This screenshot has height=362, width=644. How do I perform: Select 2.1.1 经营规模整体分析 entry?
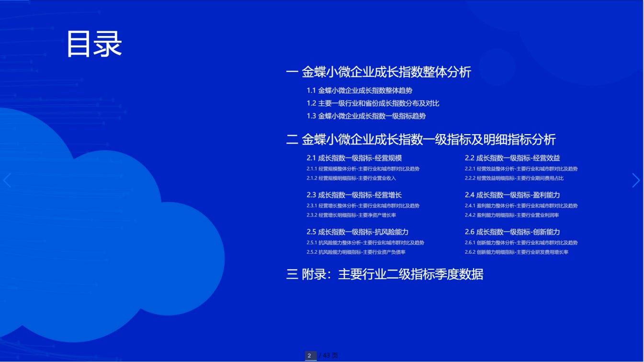pos(363,169)
